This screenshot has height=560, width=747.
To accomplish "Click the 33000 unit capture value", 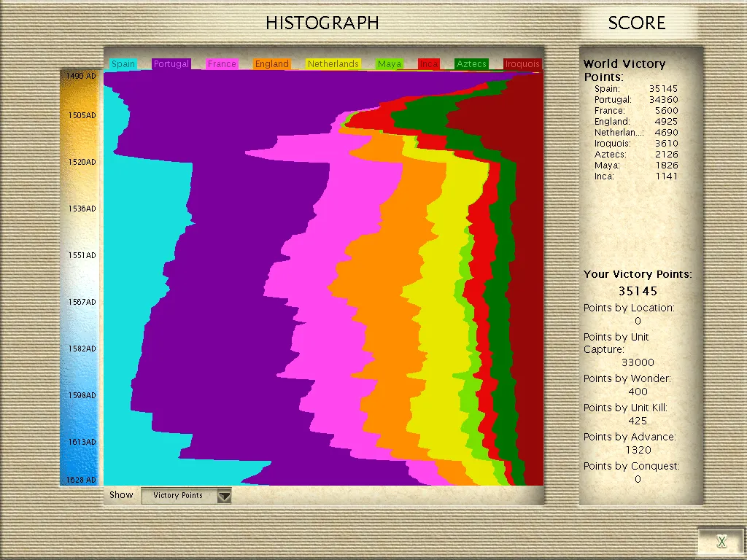I will click(638, 362).
